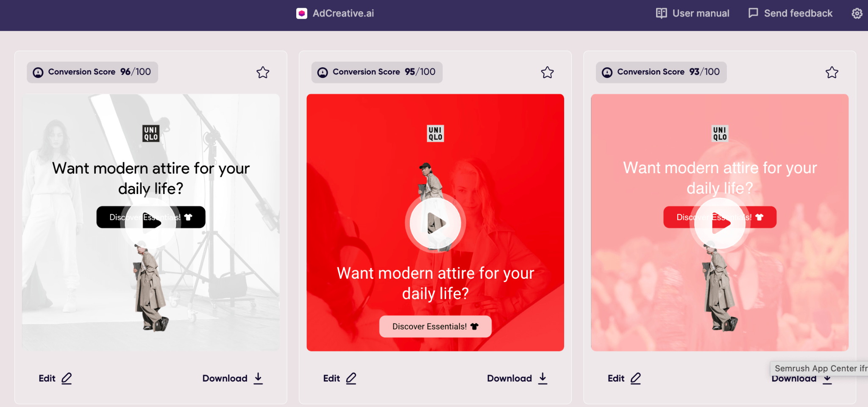Open Send feedback in header
868x407 pixels.
pyautogui.click(x=790, y=14)
